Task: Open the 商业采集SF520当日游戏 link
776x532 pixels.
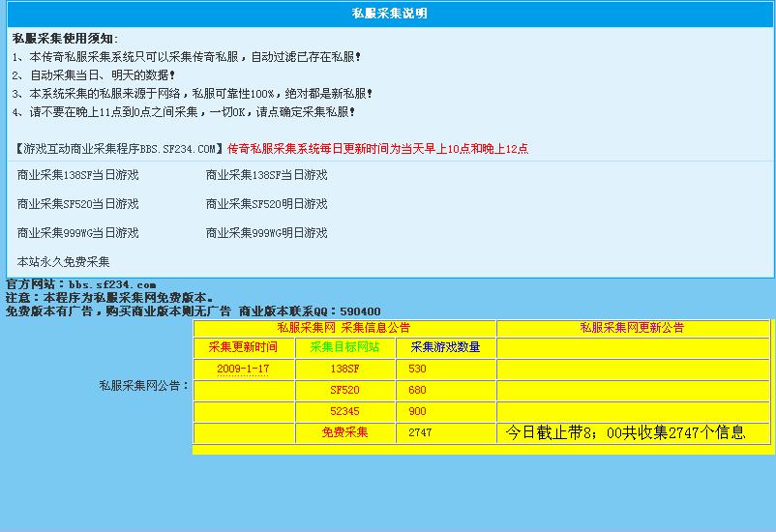Action: (77, 204)
